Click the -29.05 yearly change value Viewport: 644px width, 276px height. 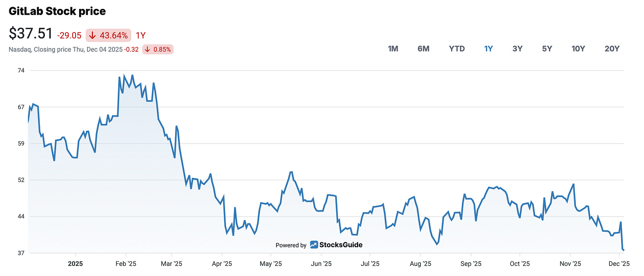click(x=69, y=35)
